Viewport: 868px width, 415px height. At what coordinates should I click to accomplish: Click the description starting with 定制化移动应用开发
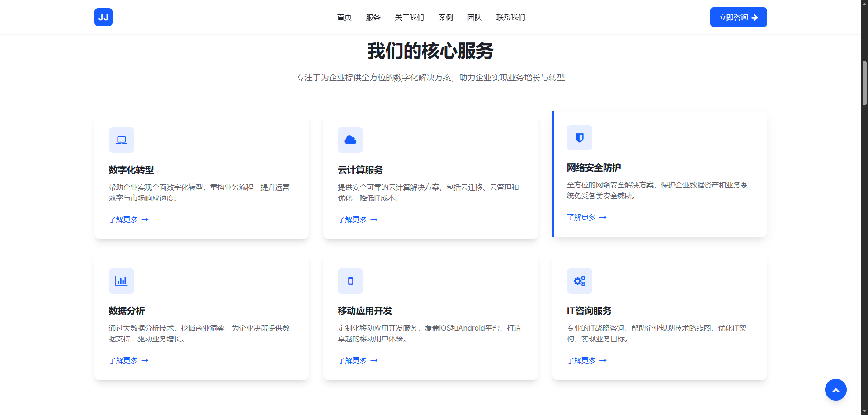pos(429,333)
